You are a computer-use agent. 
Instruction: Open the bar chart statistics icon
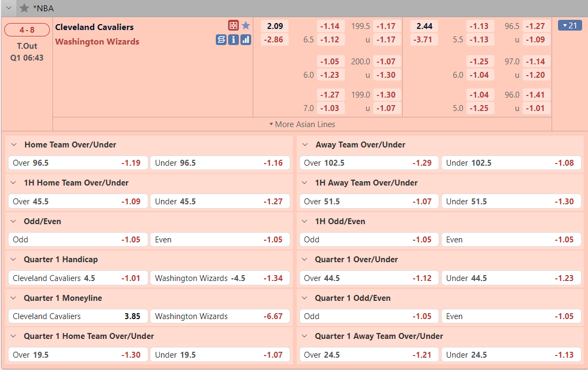point(246,40)
